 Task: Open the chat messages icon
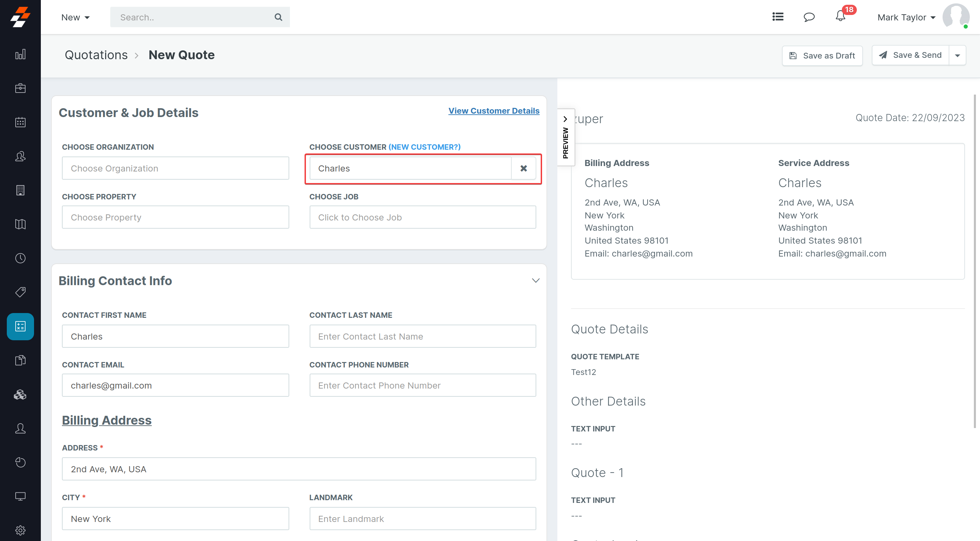pos(809,17)
